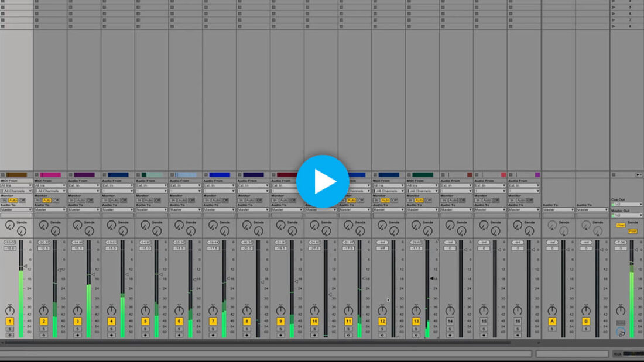Set track 12 monitor to Auto

(385, 200)
